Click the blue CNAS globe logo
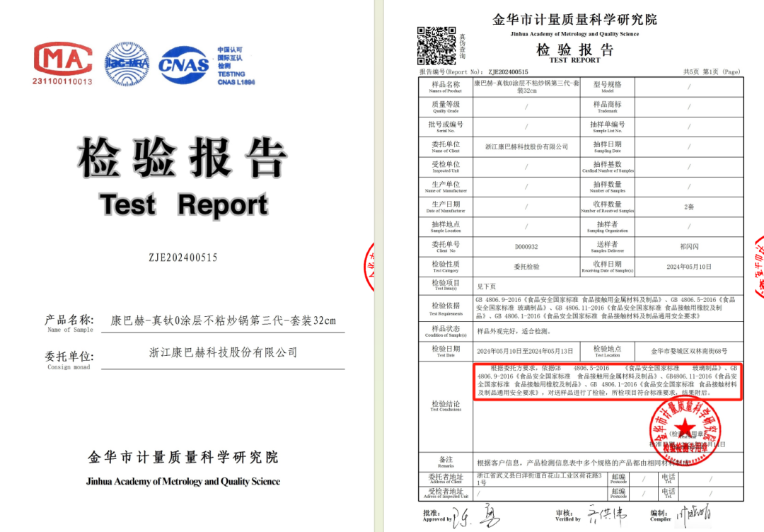Image resolution: width=764 pixels, height=532 pixels. 184,65
